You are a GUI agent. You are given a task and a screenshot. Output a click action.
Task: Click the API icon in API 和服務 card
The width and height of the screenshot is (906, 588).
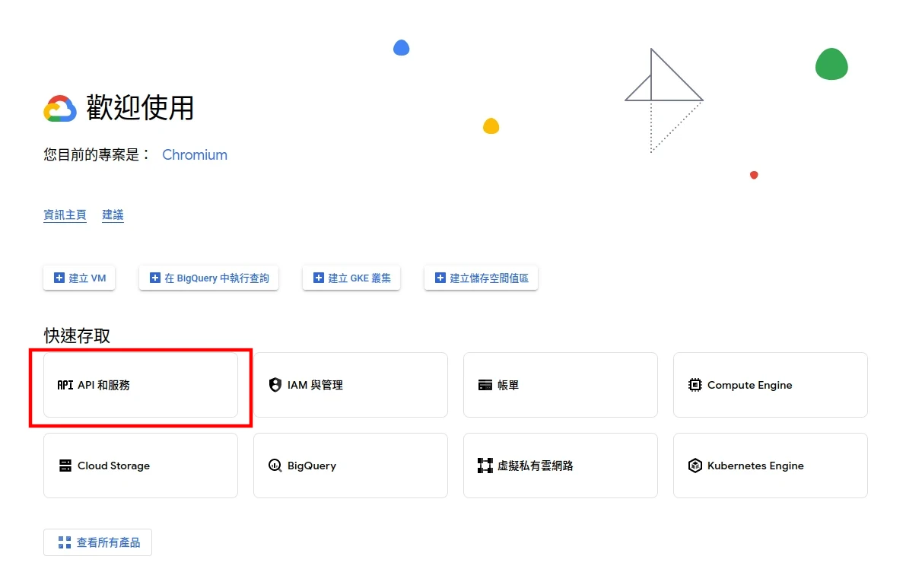pos(65,385)
